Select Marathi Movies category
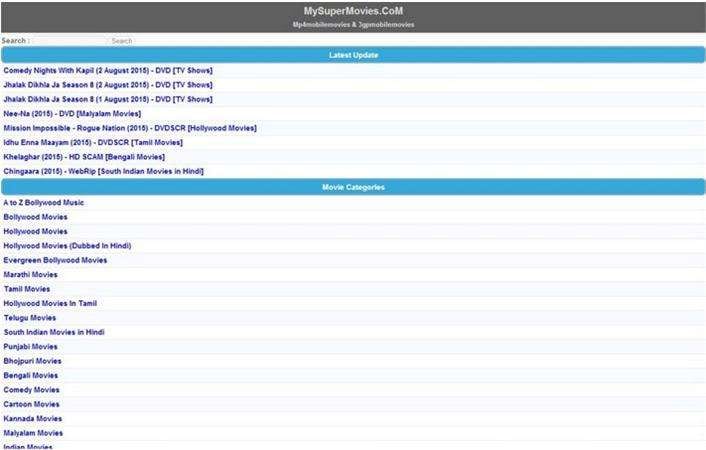Image resolution: width=706 pixels, height=450 pixels. (30, 275)
